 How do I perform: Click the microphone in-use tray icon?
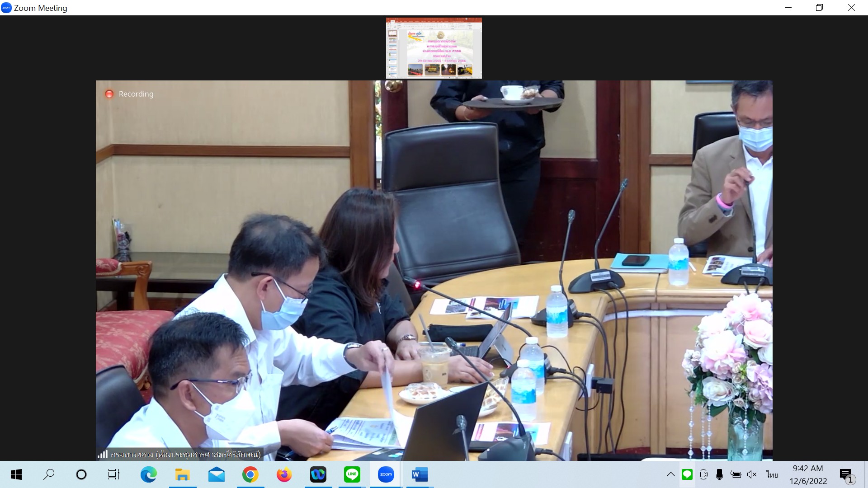719,474
